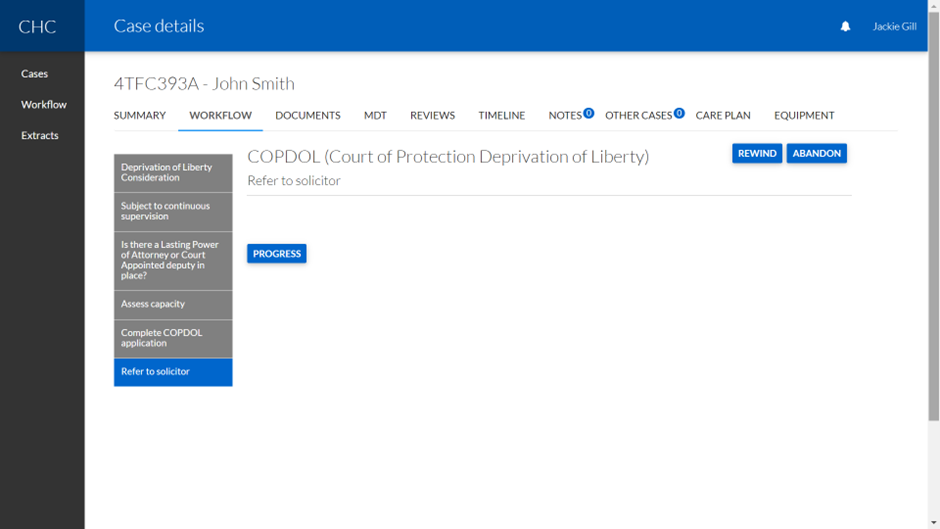Screen dimensions: 940x529
Task: Select the Complete COPDOL application step
Action: [x=173, y=338]
